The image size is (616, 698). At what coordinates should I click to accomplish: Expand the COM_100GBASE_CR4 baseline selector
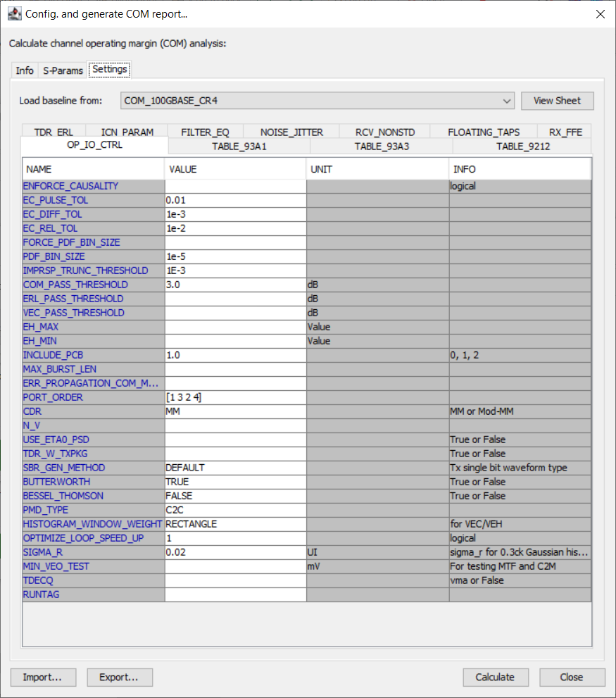click(508, 101)
